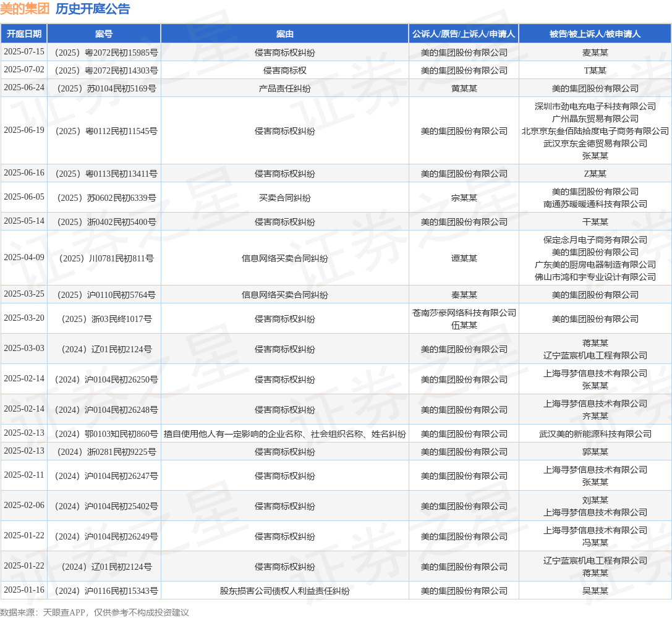Click defendant 齐某某
Image resolution: width=672 pixels, height=618 pixels.
point(595,417)
